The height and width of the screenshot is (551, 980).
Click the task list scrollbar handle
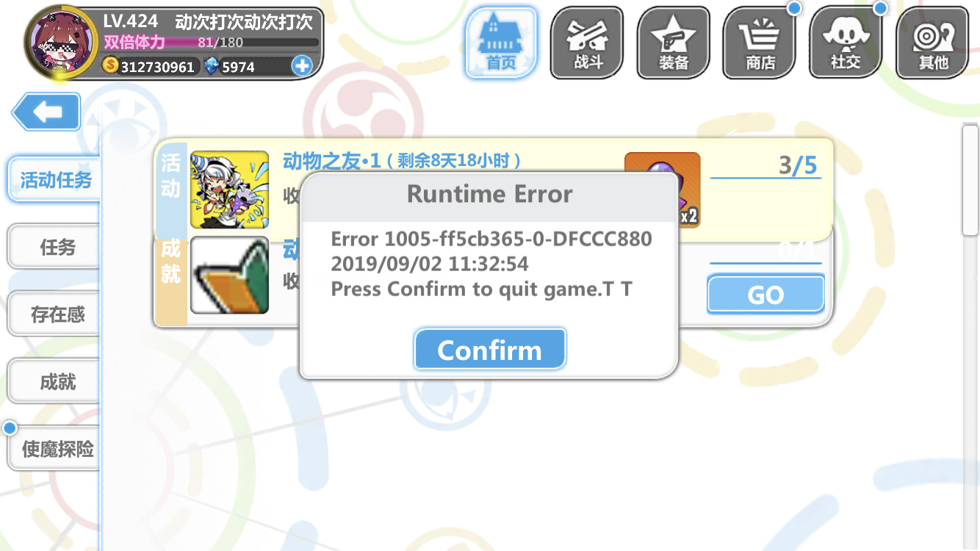(x=970, y=180)
